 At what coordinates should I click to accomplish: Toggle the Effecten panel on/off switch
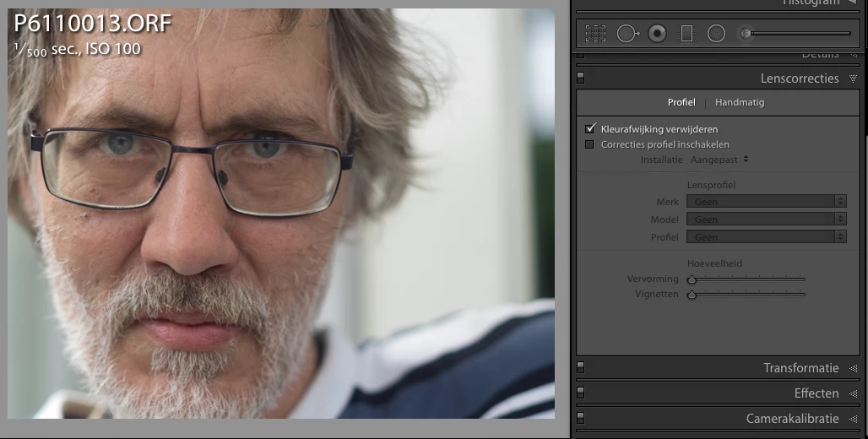[580, 393]
